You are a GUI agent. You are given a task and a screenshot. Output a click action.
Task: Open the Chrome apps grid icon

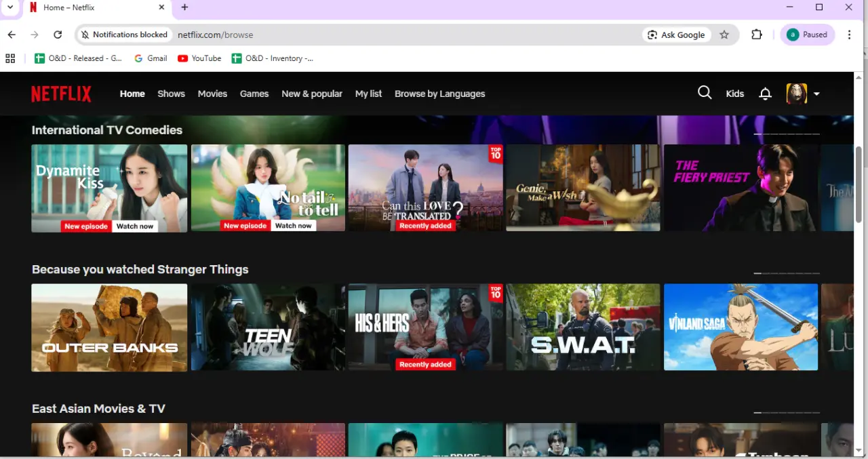(10, 58)
